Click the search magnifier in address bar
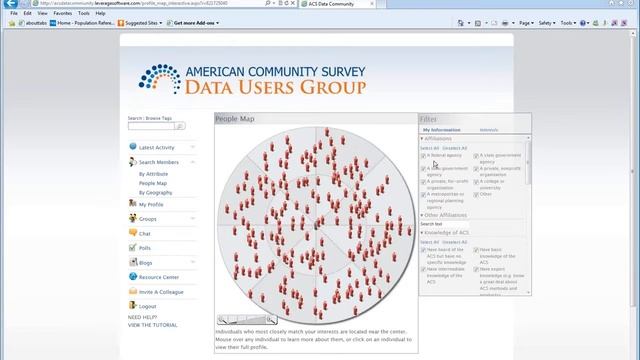This screenshot has height=360, width=640. 268,3
